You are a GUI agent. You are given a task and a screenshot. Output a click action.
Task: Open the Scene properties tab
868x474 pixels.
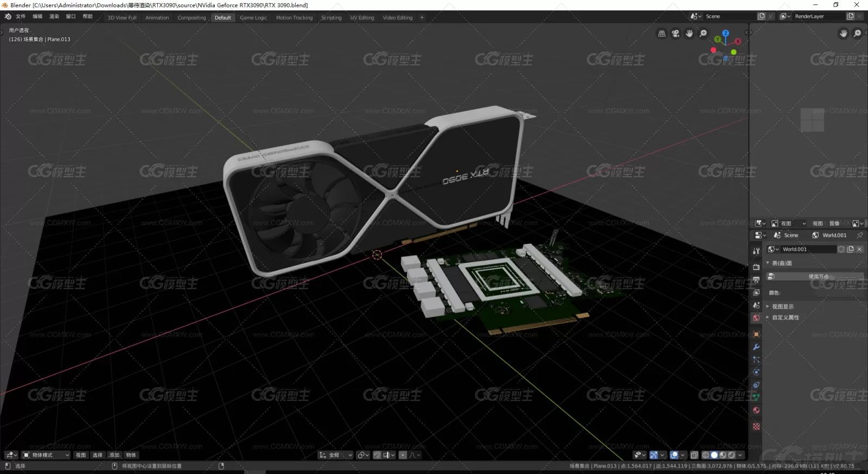tap(756, 305)
